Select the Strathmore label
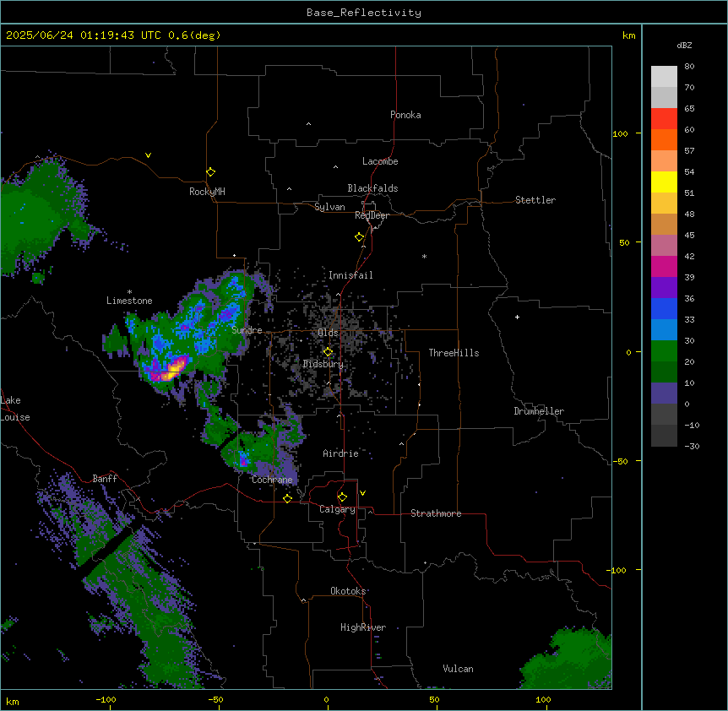The height and width of the screenshot is (711, 728). [436, 513]
